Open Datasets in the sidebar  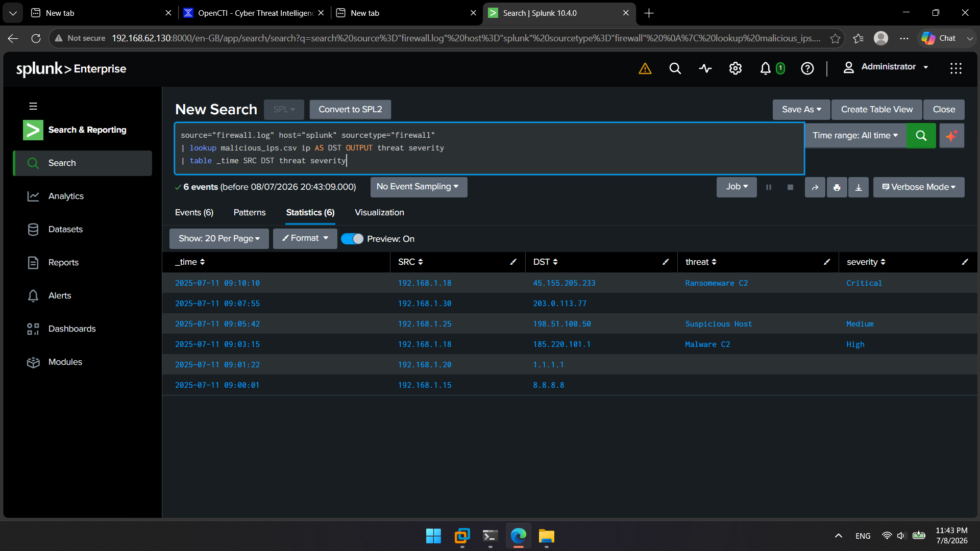coord(83,229)
